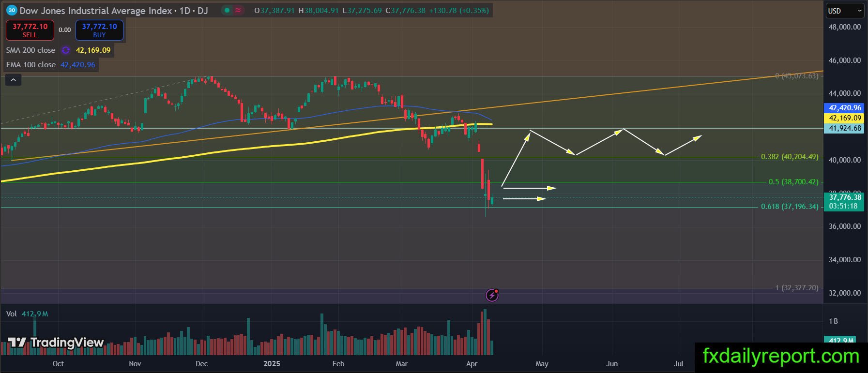Click the 1B volume scale label
The width and height of the screenshot is (868, 373).
[833, 321]
